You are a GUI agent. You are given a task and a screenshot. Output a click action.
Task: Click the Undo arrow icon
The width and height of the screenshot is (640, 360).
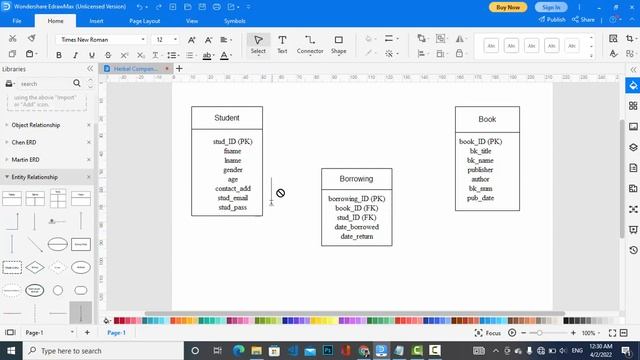tap(140, 7)
